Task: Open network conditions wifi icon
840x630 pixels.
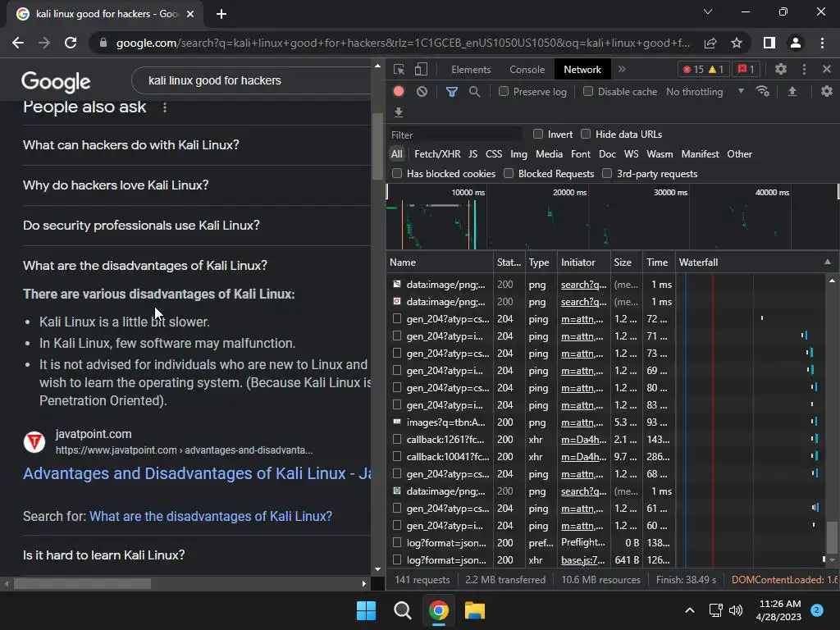Action: click(x=763, y=91)
